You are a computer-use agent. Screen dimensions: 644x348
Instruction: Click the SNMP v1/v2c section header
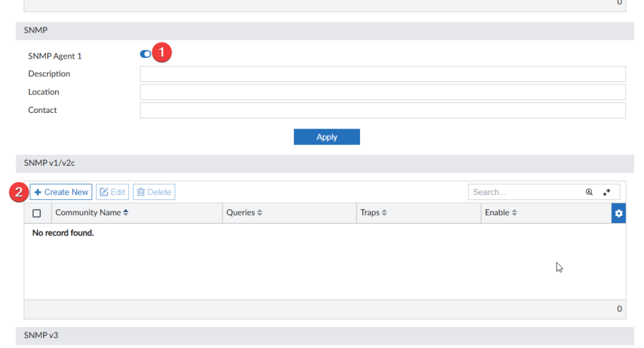(x=325, y=164)
